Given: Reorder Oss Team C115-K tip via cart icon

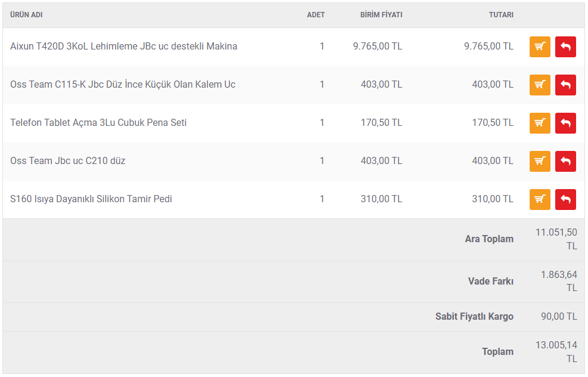Looking at the screenshot, I should coord(540,85).
